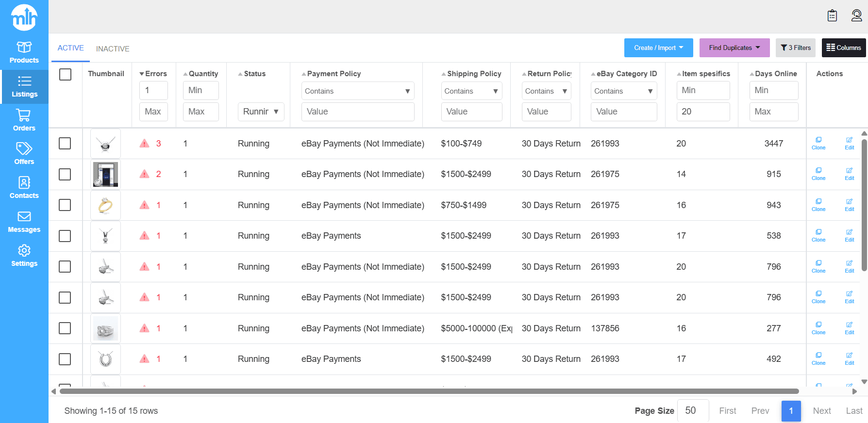Image resolution: width=868 pixels, height=423 pixels.
Task: Open Shipping Policy Contains dropdown
Action: (471, 91)
